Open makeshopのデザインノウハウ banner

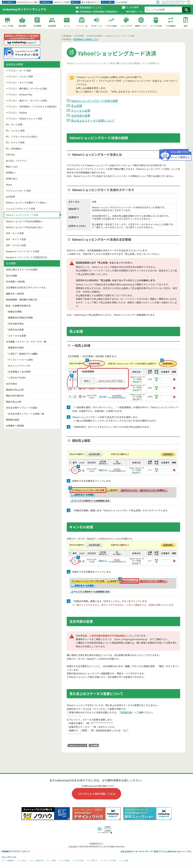pyautogui.click(x=96, y=814)
